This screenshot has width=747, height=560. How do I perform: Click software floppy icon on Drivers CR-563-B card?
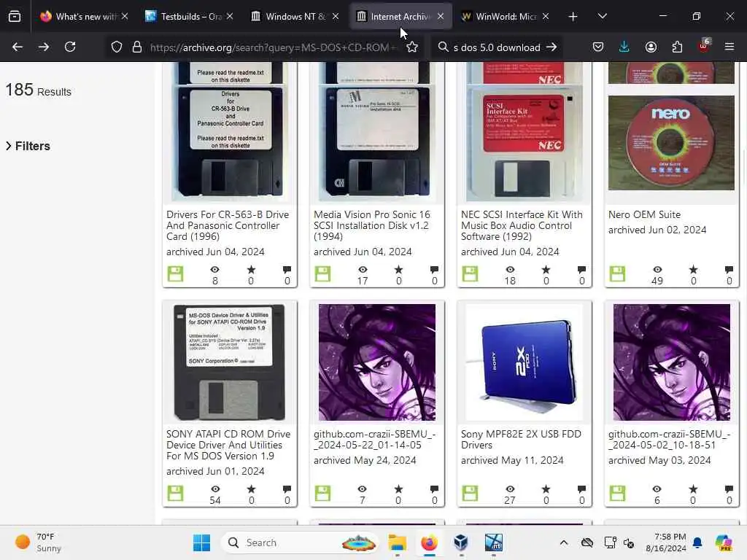pyautogui.click(x=175, y=274)
